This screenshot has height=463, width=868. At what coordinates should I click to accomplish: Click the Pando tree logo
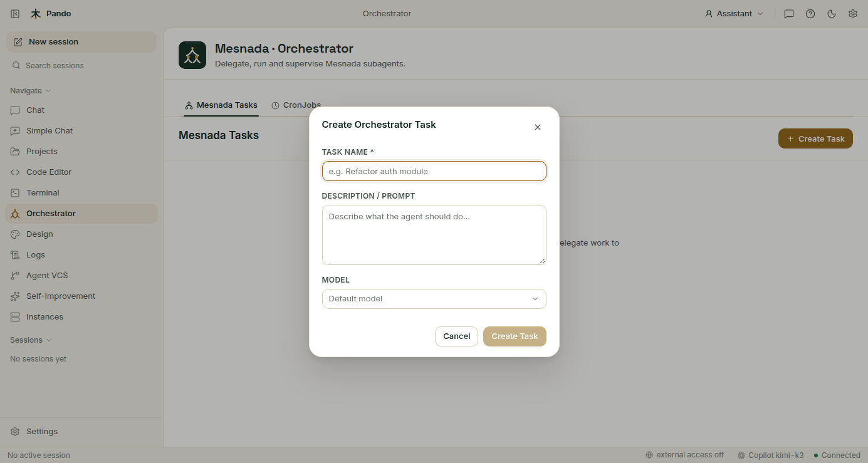(36, 13)
